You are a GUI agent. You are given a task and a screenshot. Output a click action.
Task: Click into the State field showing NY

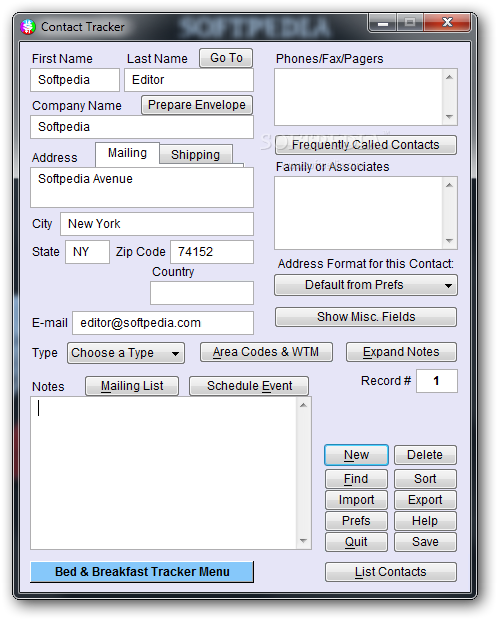coord(87,252)
